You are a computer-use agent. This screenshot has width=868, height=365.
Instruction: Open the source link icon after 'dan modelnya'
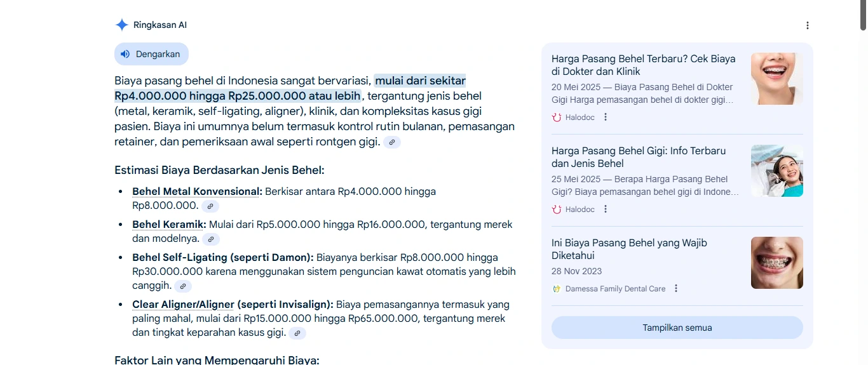211,239
